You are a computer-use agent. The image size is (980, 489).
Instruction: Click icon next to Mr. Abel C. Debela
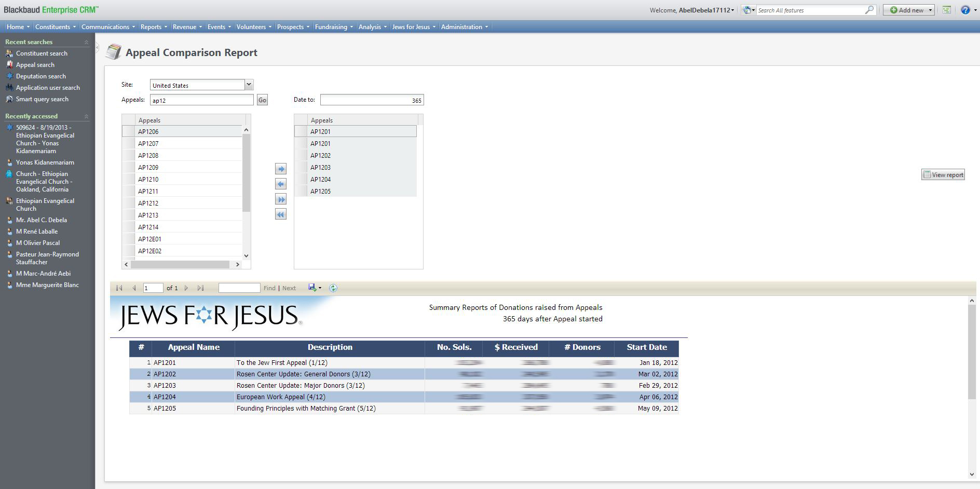(9, 220)
